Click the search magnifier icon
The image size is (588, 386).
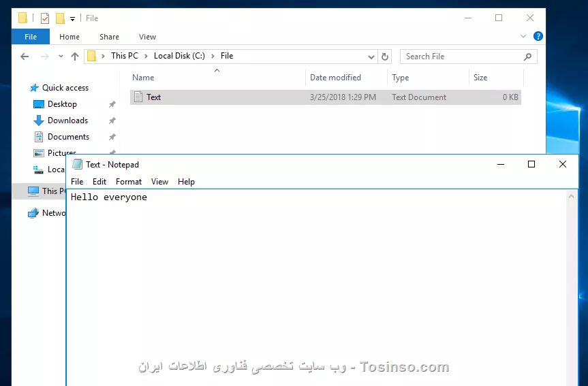[x=527, y=57]
